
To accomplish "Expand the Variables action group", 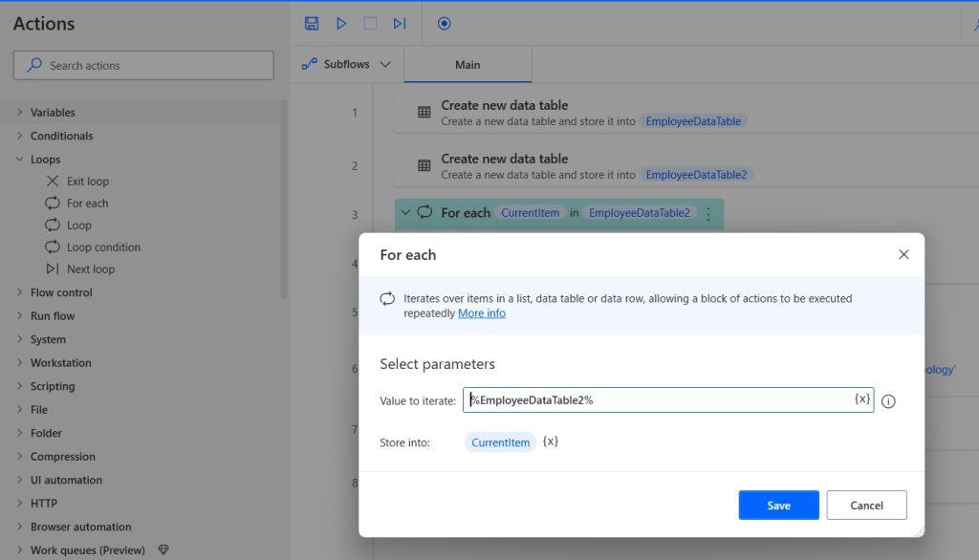I will coord(20,113).
